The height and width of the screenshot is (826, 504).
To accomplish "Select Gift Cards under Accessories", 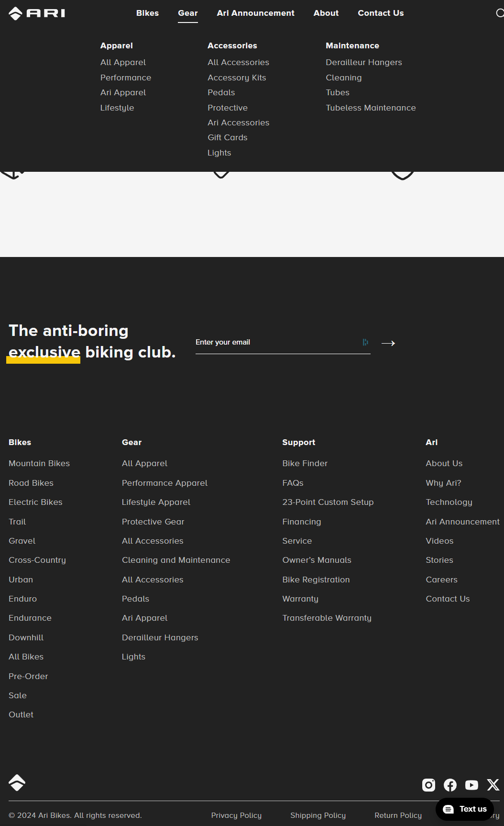I will pos(227,137).
